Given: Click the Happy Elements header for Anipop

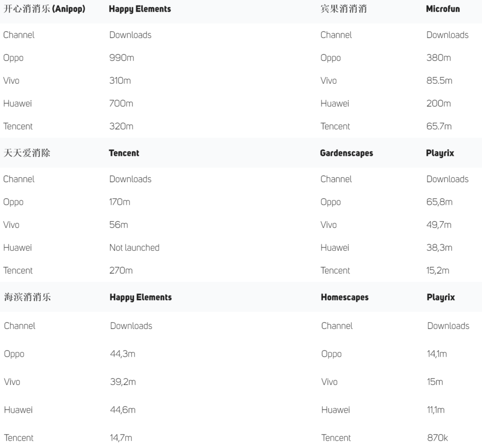Looking at the screenshot, I should [x=140, y=8].
